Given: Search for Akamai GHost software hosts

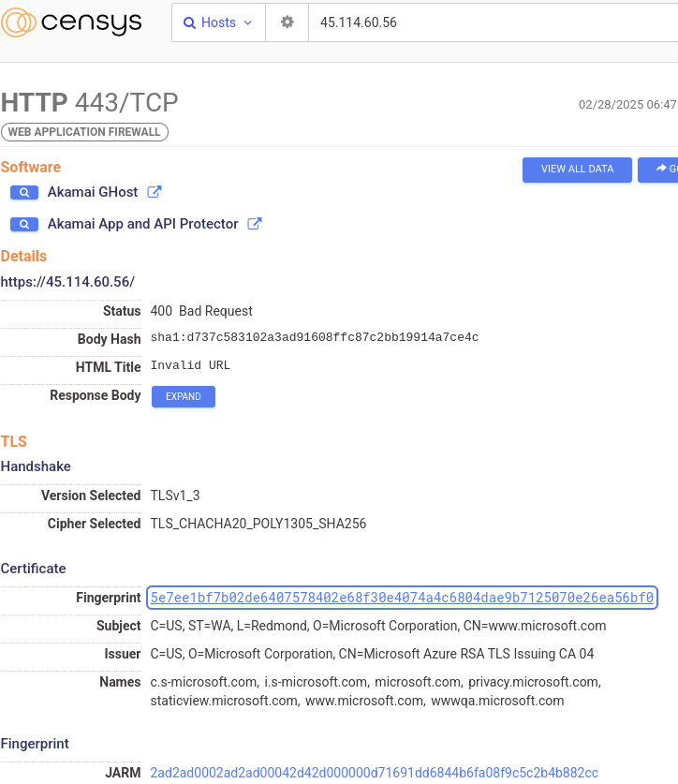Looking at the screenshot, I should (x=24, y=192).
